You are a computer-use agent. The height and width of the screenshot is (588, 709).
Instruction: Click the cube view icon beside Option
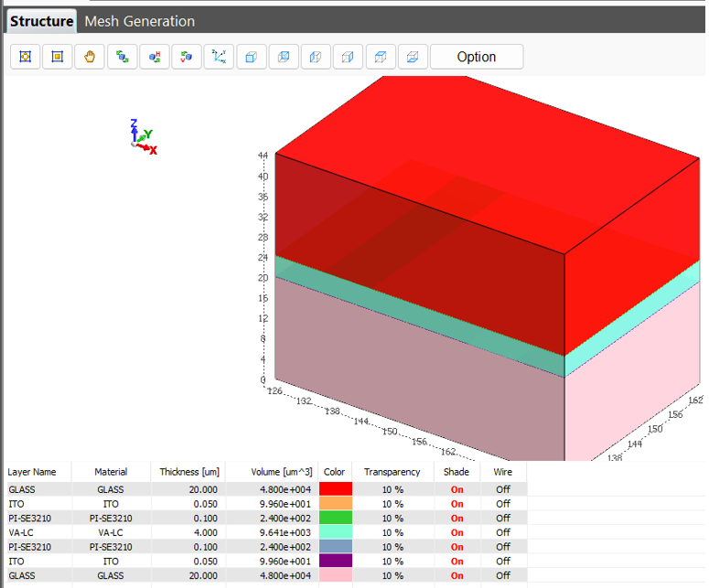point(414,57)
